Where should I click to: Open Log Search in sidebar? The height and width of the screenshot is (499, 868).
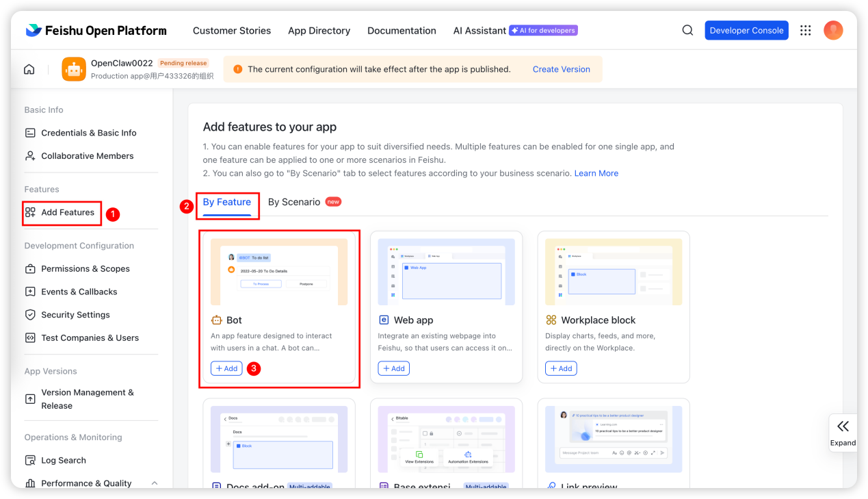point(63,460)
